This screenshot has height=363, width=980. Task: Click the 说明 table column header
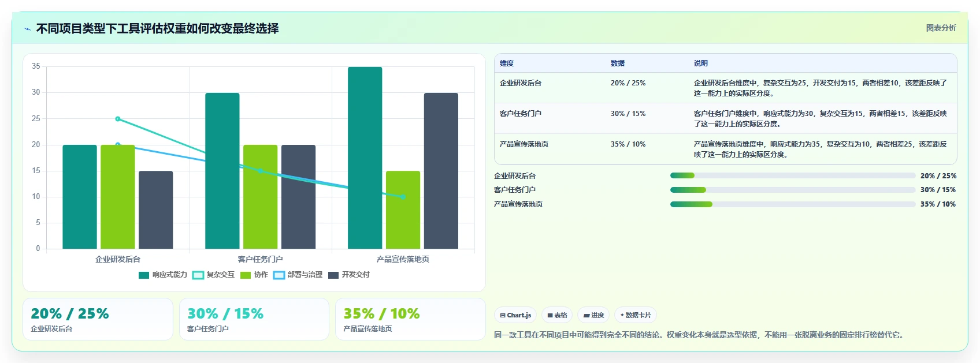701,63
